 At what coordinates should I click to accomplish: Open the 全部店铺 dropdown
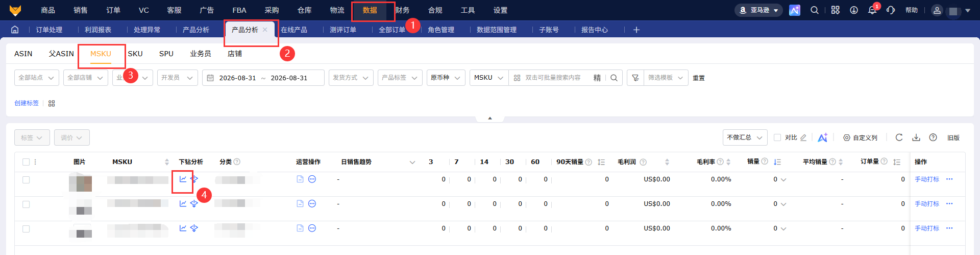coord(86,78)
